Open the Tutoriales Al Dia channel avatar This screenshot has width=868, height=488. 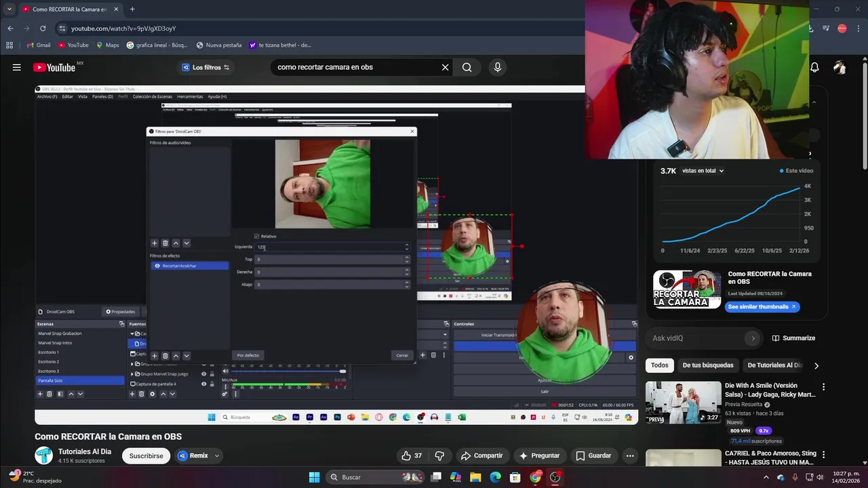[43, 455]
